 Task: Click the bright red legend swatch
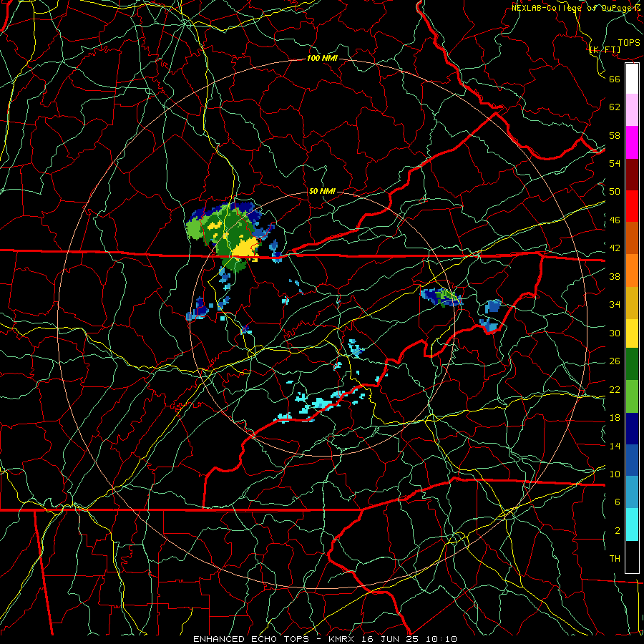[x=632, y=206]
